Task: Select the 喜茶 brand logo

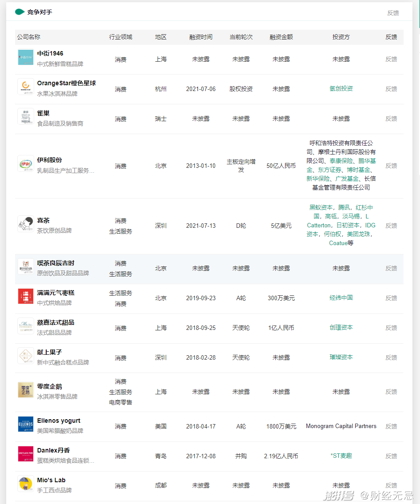Action: [x=26, y=225]
